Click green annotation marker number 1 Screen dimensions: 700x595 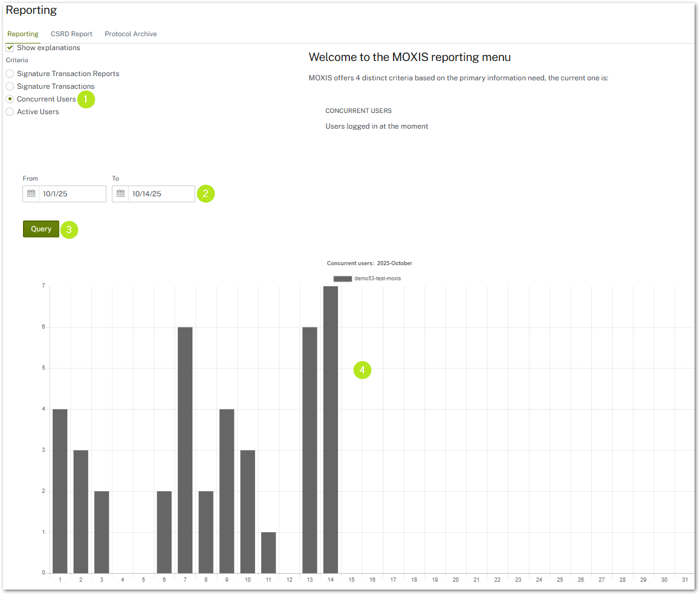86,98
